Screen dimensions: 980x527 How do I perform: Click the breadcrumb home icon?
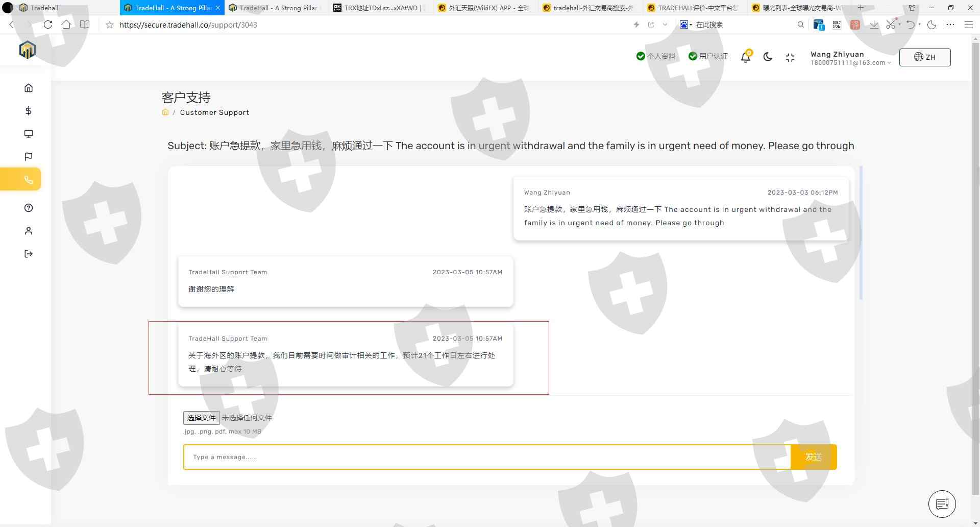(165, 112)
